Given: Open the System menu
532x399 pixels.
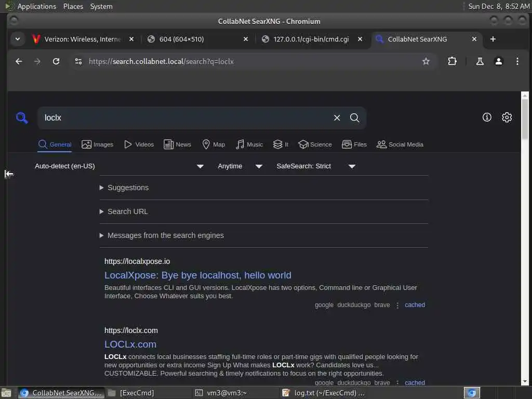Looking at the screenshot, I should (101, 6).
